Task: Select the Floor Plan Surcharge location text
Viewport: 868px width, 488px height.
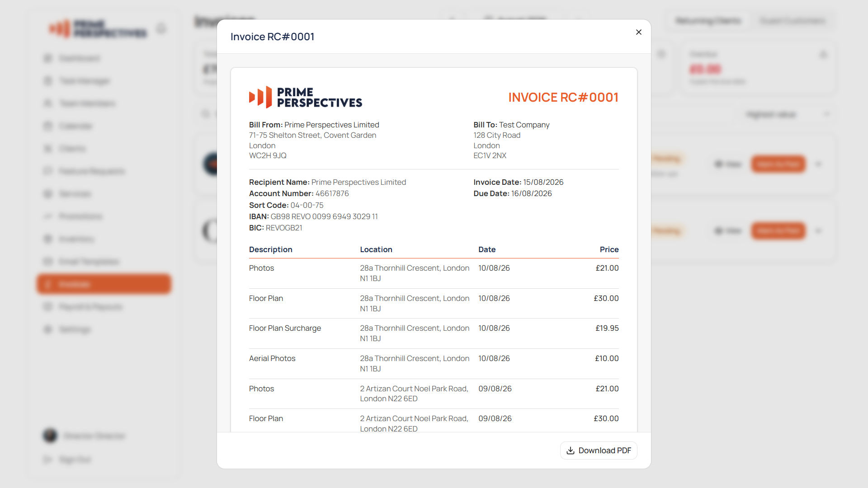Action: pyautogui.click(x=415, y=333)
